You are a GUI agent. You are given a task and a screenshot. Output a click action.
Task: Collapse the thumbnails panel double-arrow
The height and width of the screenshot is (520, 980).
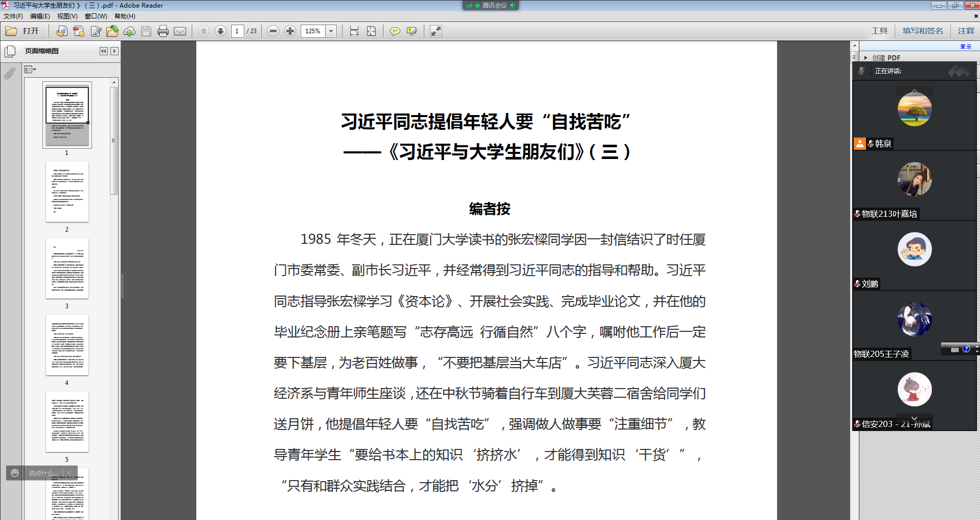pos(104,51)
